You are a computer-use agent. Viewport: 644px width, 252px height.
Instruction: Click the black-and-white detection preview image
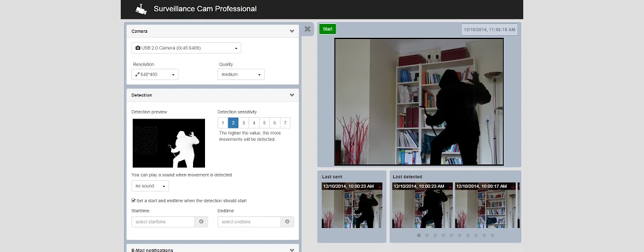[x=169, y=143]
